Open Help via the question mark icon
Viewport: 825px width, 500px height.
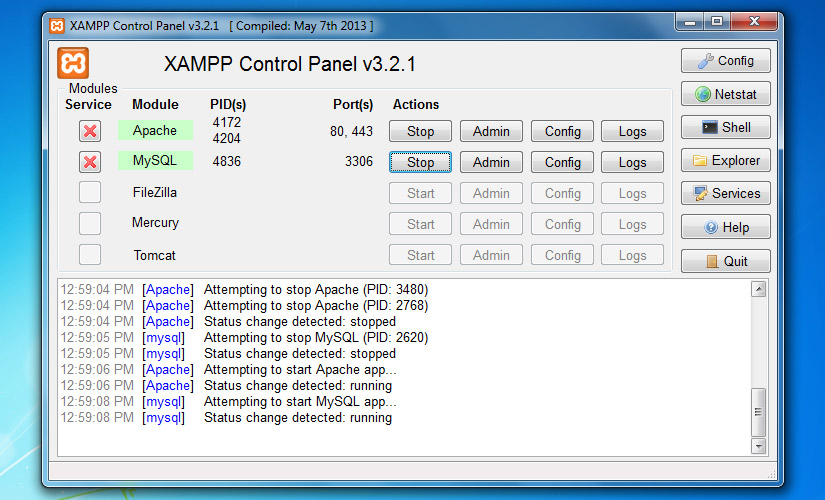(725, 228)
